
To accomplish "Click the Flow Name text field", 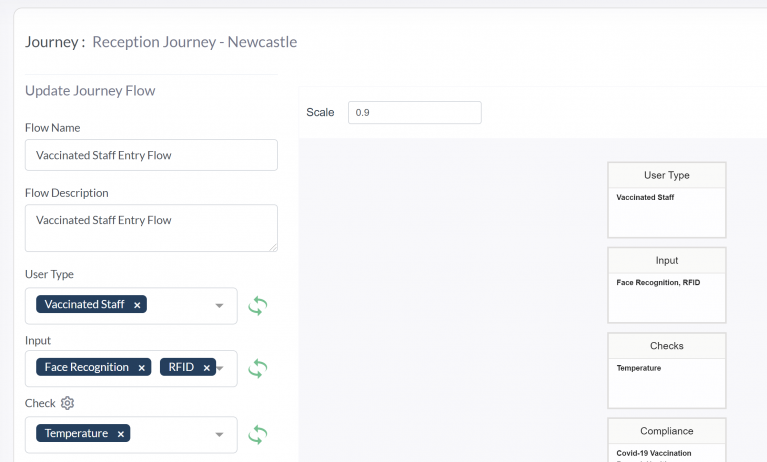I will point(151,155).
